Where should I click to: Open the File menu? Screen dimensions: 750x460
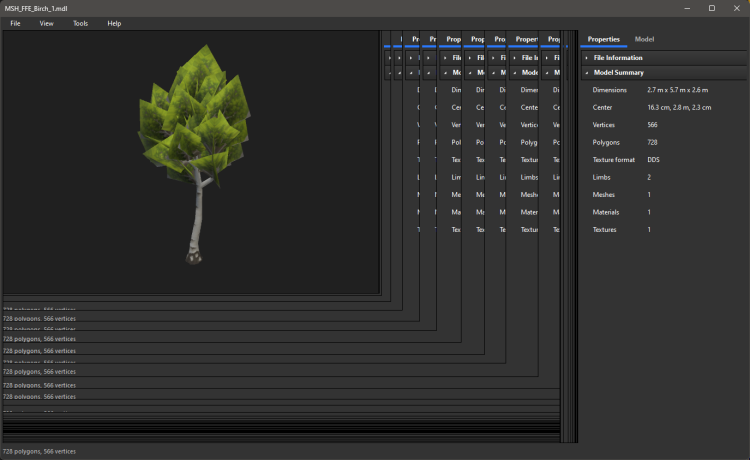15,23
